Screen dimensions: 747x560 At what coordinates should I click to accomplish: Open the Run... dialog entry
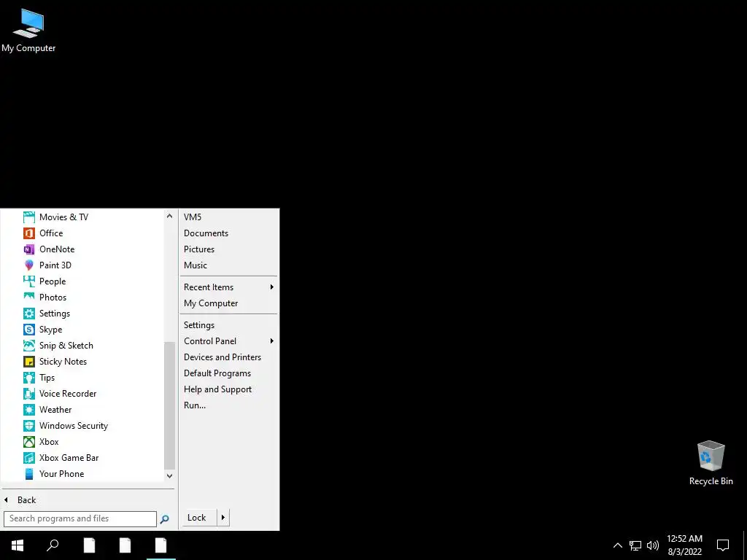(195, 405)
